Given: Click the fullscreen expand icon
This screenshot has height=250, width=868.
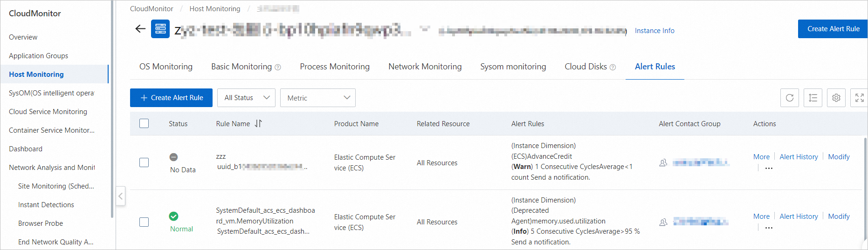Looking at the screenshot, I should pos(859,98).
